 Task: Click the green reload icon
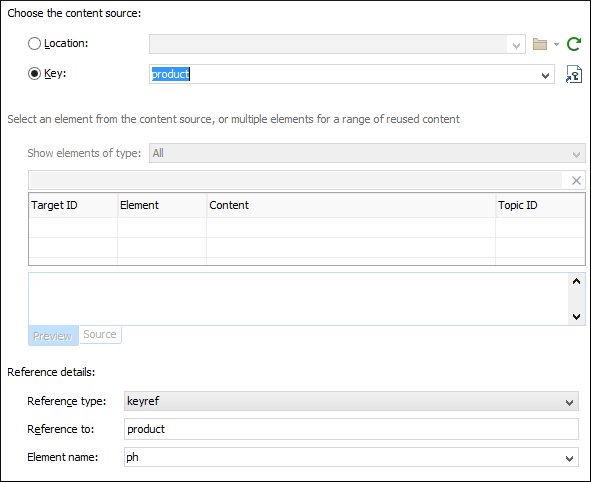574,44
